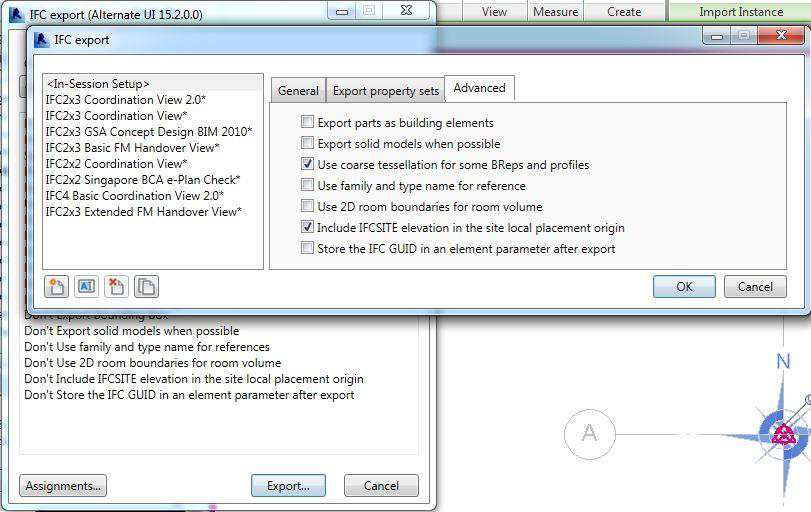Open the Export property sets tab

click(386, 91)
